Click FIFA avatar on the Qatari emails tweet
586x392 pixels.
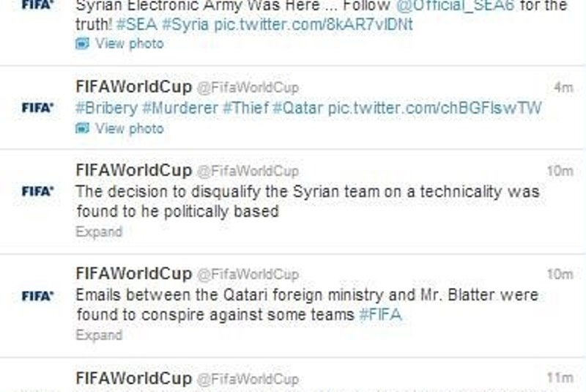click(x=37, y=296)
